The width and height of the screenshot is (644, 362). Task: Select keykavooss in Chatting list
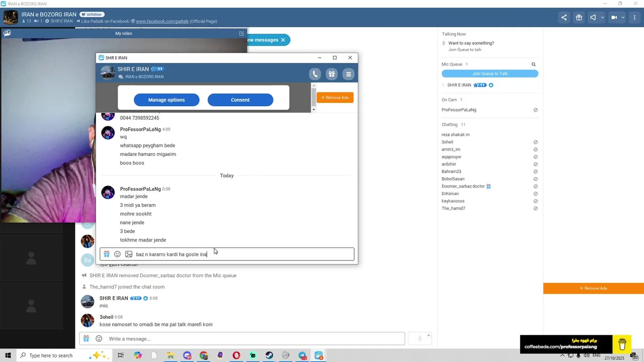pos(453,201)
